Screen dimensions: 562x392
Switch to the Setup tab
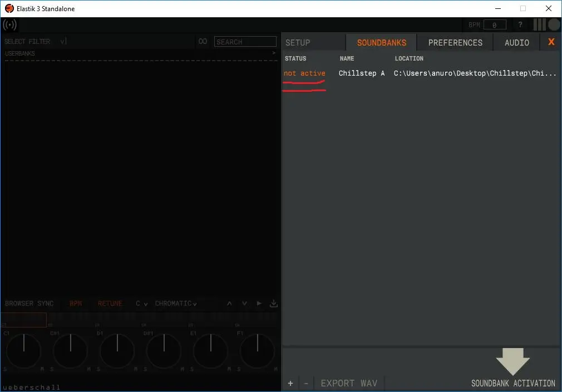tap(298, 43)
